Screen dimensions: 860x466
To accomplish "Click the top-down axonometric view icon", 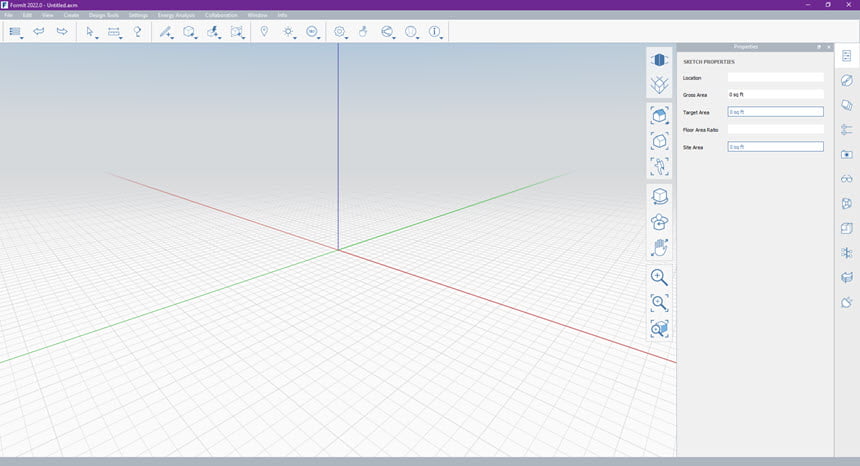I will click(659, 84).
